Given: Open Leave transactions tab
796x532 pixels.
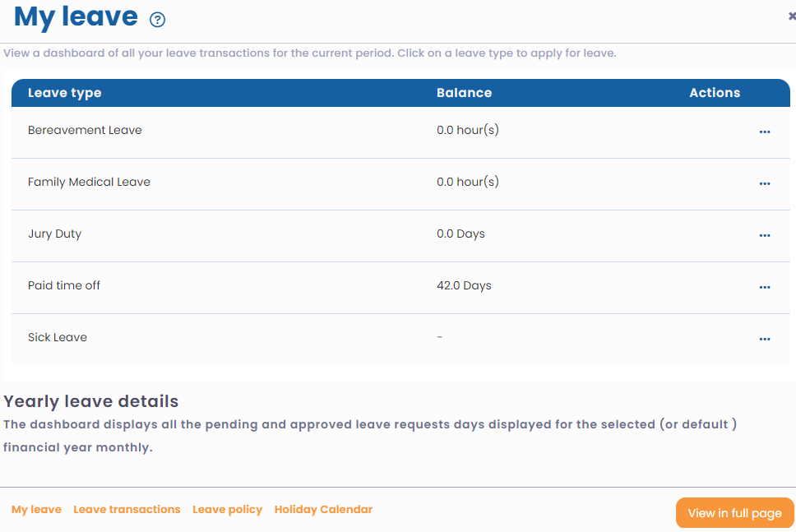Looking at the screenshot, I should click(127, 509).
